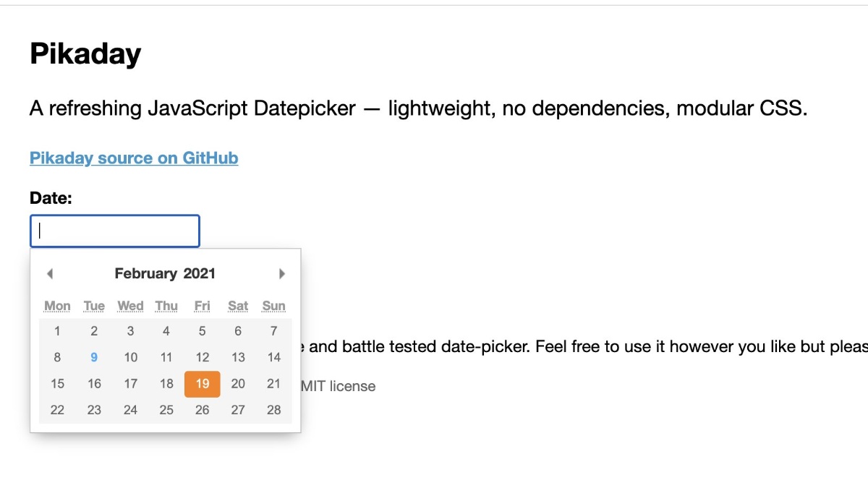868x488 pixels.
Task: Select February 1 in the calendar
Action: 58,332
